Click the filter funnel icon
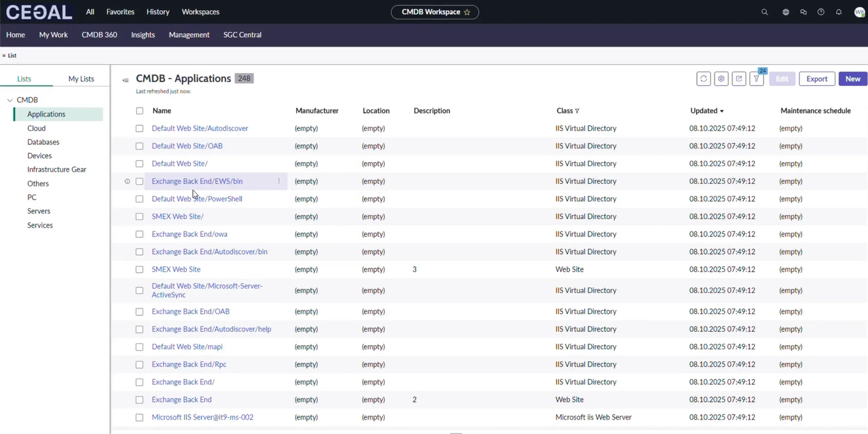Viewport: 868px width, 434px height. [x=756, y=79]
